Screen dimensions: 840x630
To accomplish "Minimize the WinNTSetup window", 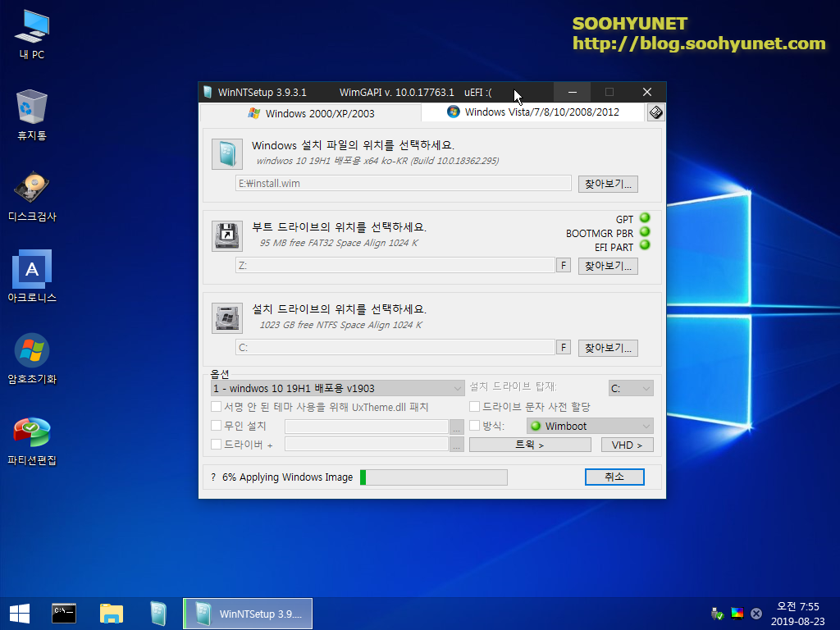I will [x=572, y=92].
